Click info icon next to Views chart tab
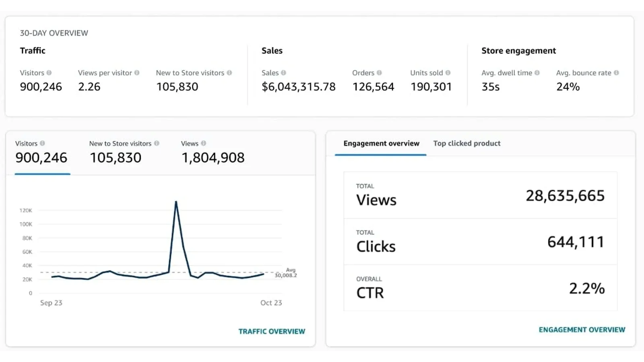644x362 pixels. pyautogui.click(x=204, y=143)
